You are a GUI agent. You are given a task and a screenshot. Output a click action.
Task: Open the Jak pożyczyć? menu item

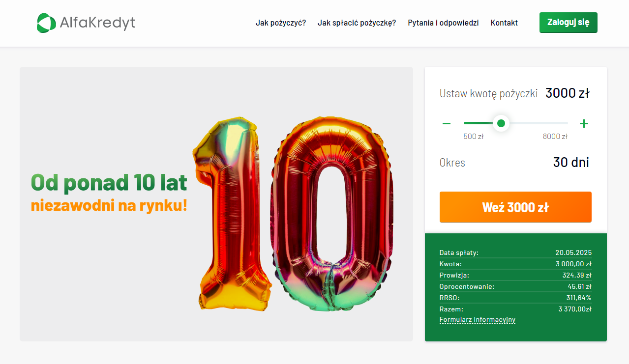tap(281, 23)
